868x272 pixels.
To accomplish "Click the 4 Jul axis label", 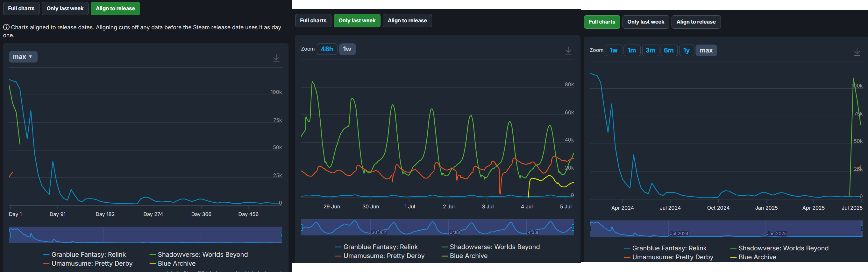I will click(527, 206).
